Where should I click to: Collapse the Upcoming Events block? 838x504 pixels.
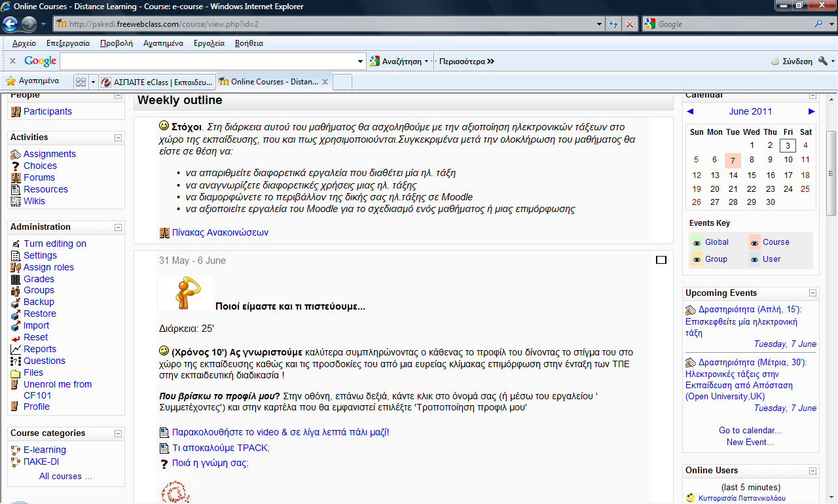click(812, 293)
